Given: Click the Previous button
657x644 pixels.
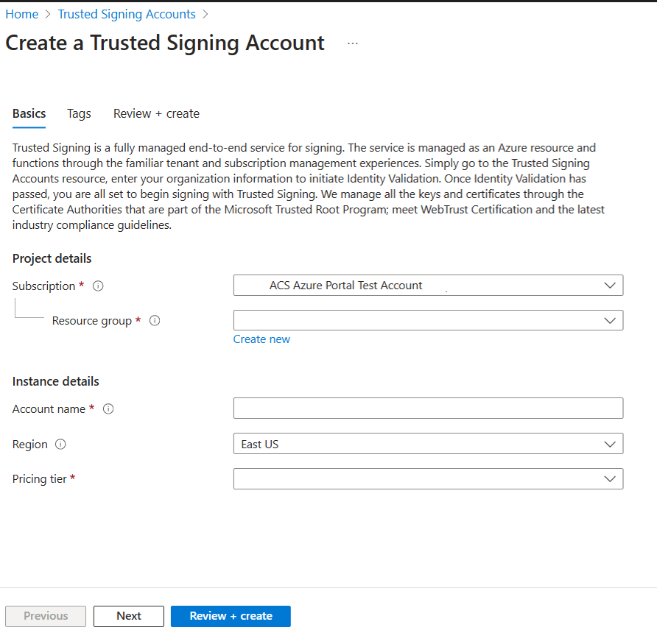Looking at the screenshot, I should [x=46, y=616].
